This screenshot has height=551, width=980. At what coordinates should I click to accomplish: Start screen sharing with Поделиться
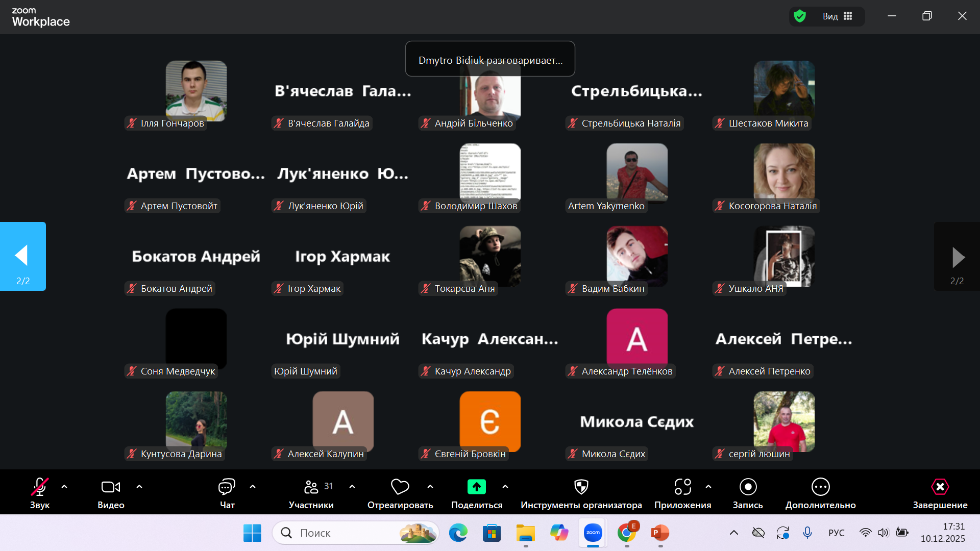point(476,487)
